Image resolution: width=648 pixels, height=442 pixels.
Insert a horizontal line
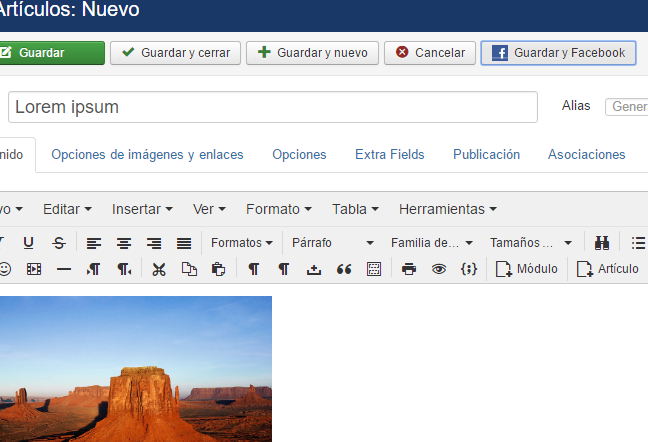pos(64,269)
